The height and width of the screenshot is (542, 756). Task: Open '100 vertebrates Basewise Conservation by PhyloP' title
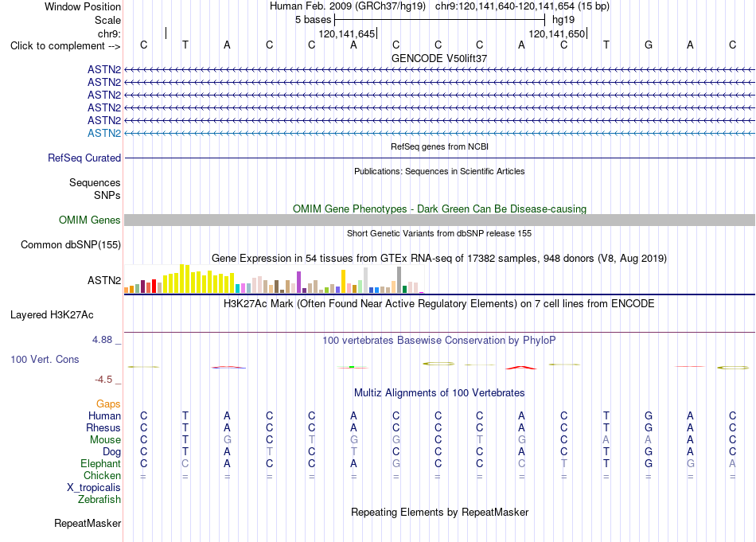439,341
